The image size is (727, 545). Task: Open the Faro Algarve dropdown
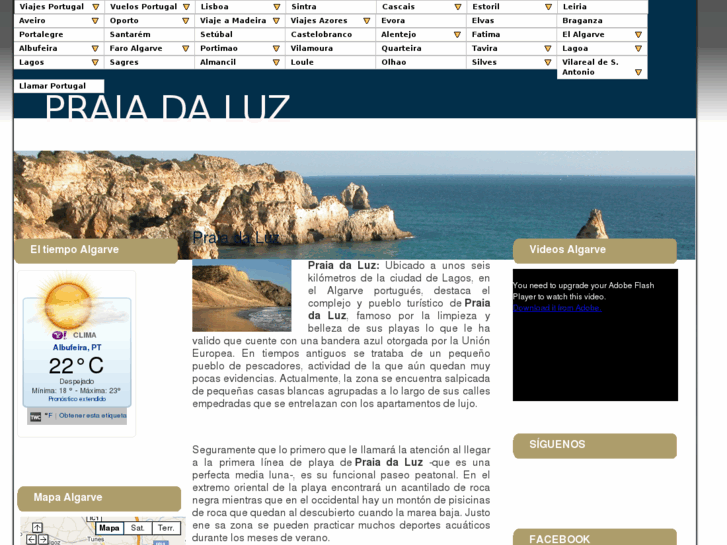point(185,48)
